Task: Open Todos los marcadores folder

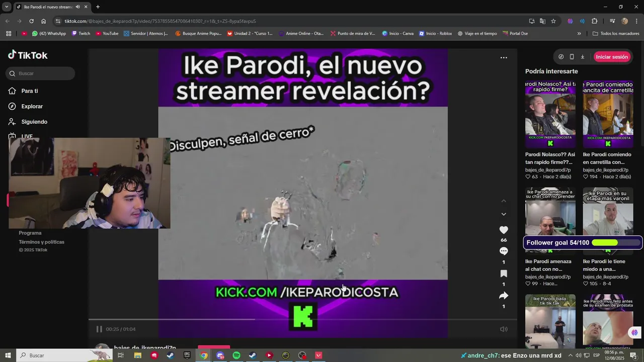Action: (x=616, y=34)
